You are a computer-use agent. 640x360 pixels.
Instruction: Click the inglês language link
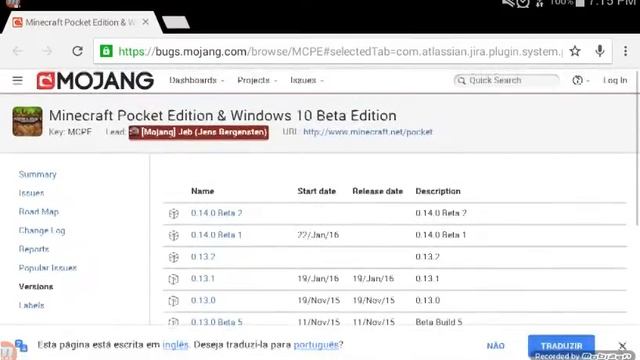pos(176,345)
